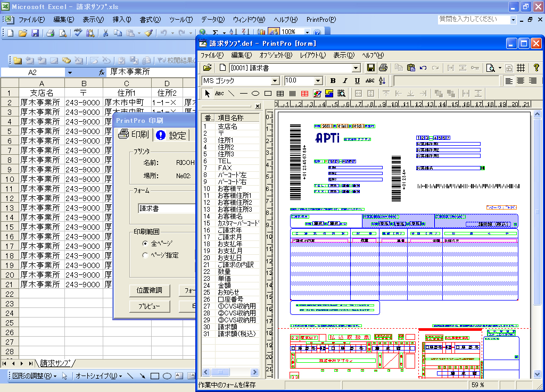The height and width of the screenshot is (392, 545).
Task: Open print preview in PrintPro toolbar
Action: click(x=490, y=68)
